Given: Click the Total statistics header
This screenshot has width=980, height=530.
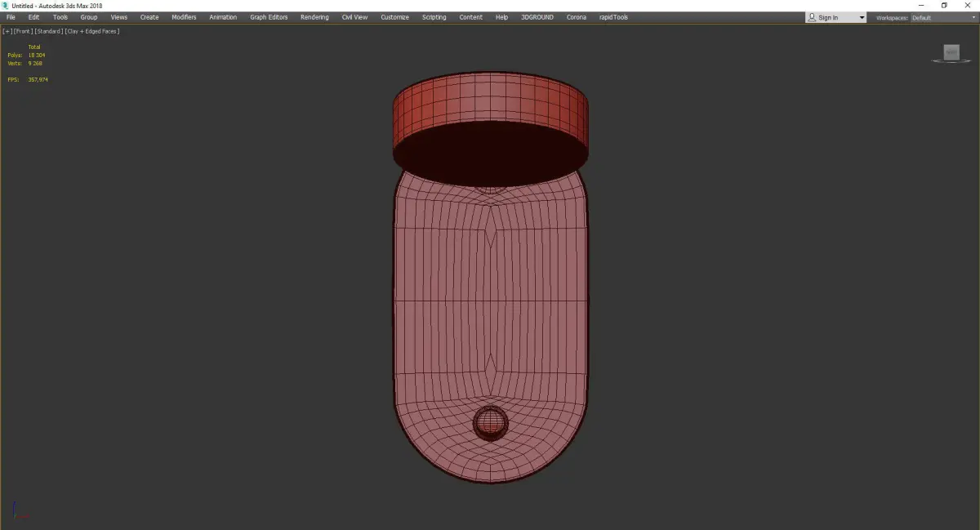Looking at the screenshot, I should click(34, 47).
